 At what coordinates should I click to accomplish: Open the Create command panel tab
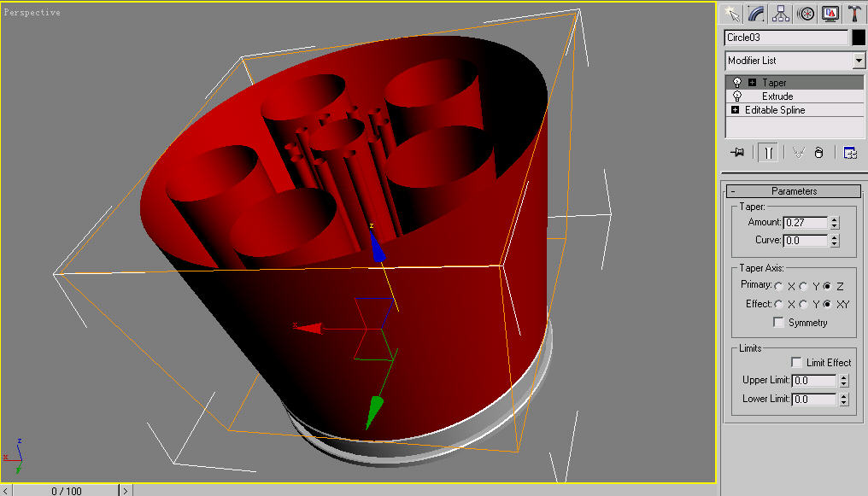730,14
